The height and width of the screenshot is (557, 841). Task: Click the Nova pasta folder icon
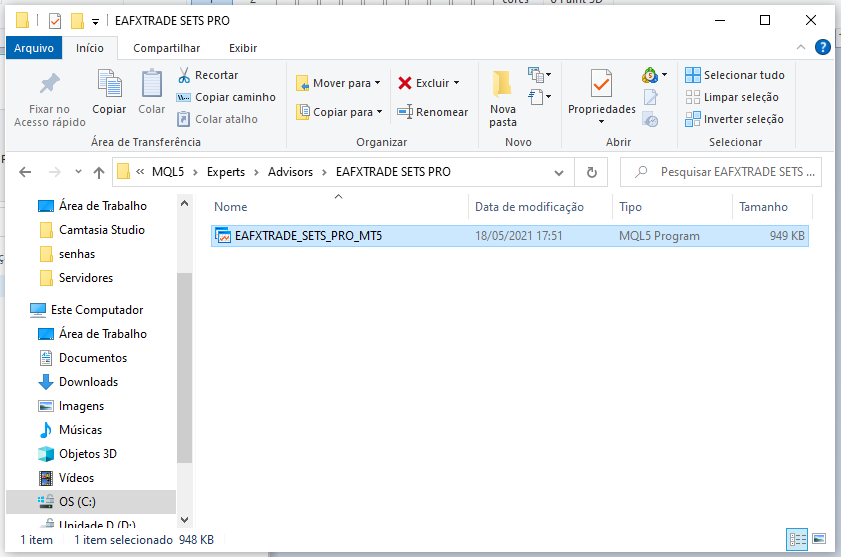502,84
